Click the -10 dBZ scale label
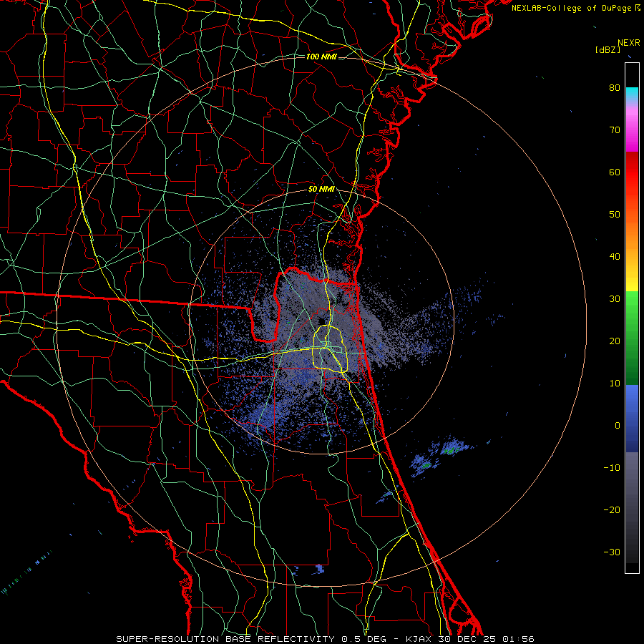Viewport: 644px width, 644px height. 612,468
